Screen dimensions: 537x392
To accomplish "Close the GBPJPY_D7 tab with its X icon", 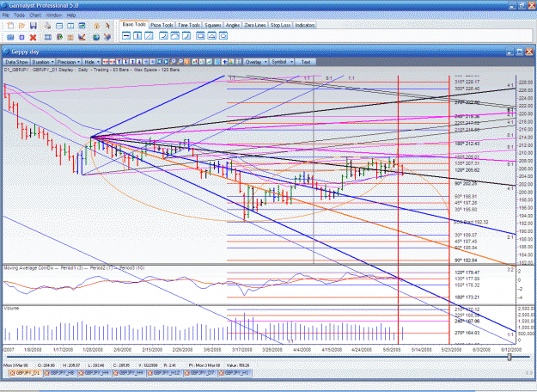I will click(186, 373).
